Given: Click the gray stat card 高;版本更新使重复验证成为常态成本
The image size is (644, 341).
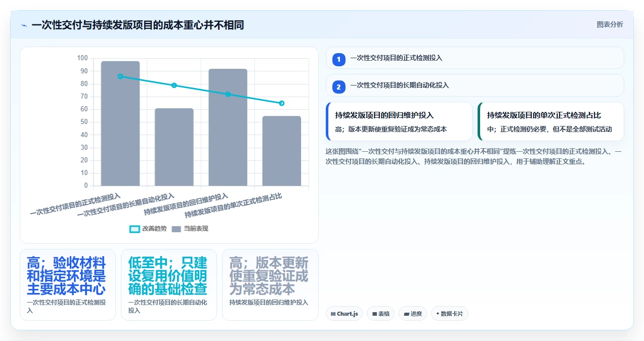Looking at the screenshot, I should (x=270, y=285).
